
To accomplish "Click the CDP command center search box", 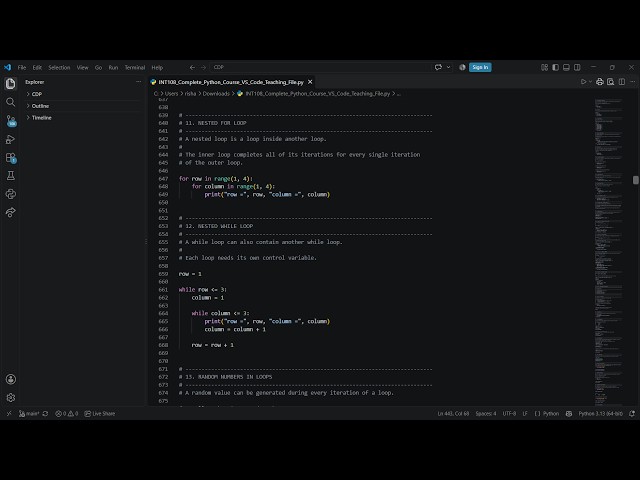I will click(x=321, y=67).
